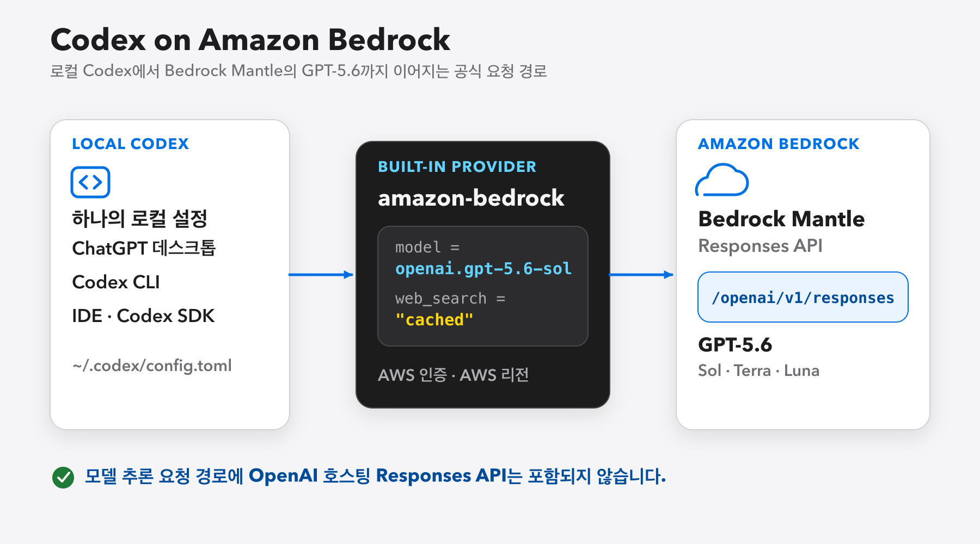Click the Codex on Amazon Bedrock title
The width and height of the screenshot is (980, 544).
coord(250,40)
